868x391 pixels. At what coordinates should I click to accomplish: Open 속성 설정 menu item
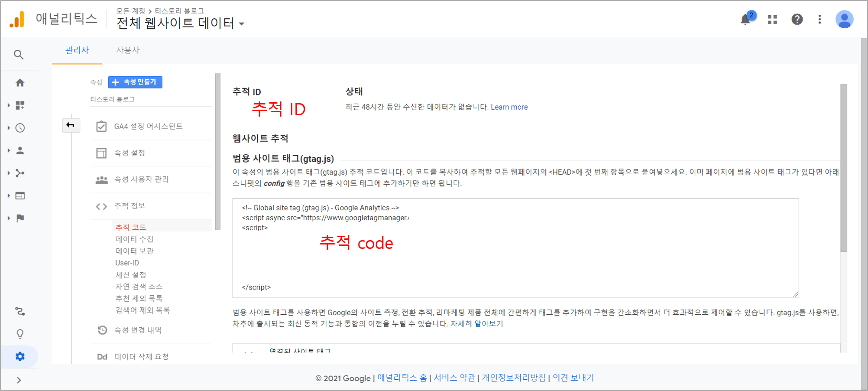130,153
